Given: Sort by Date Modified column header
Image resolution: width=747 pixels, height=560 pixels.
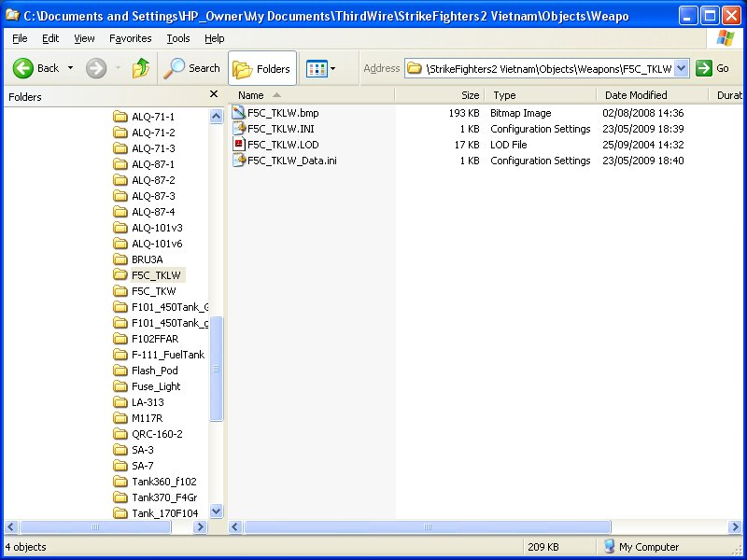Looking at the screenshot, I should [652, 95].
